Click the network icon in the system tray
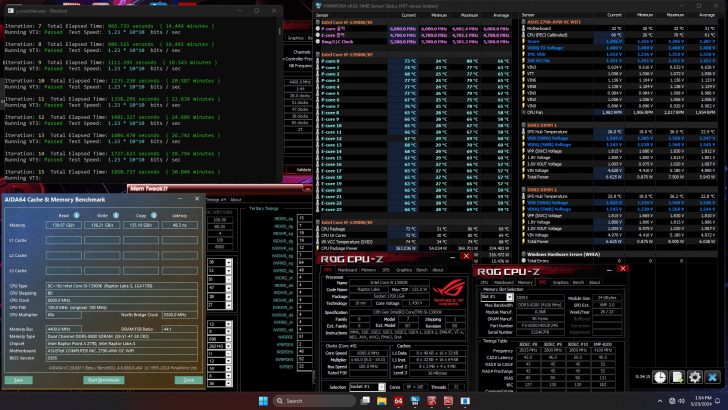This screenshot has height=410, width=728. pos(672,401)
